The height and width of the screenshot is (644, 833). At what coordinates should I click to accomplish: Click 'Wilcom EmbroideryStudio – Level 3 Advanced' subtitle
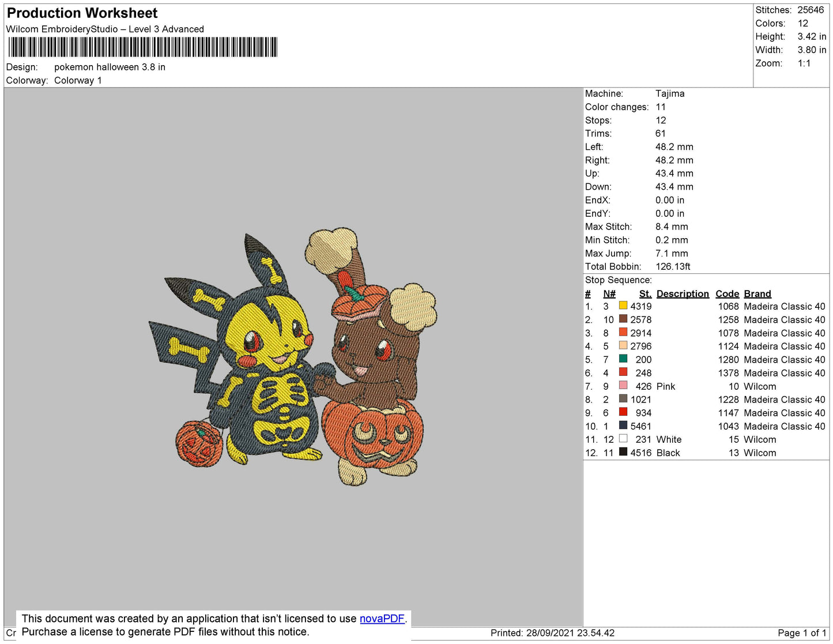[x=105, y=29]
